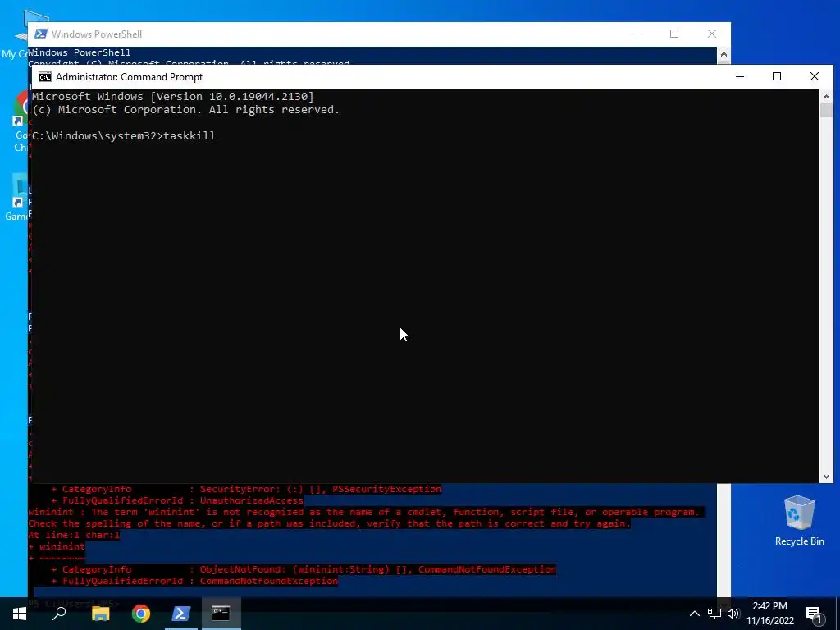The height and width of the screenshot is (630, 840).
Task: Open the notification center icon
Action: click(814, 614)
